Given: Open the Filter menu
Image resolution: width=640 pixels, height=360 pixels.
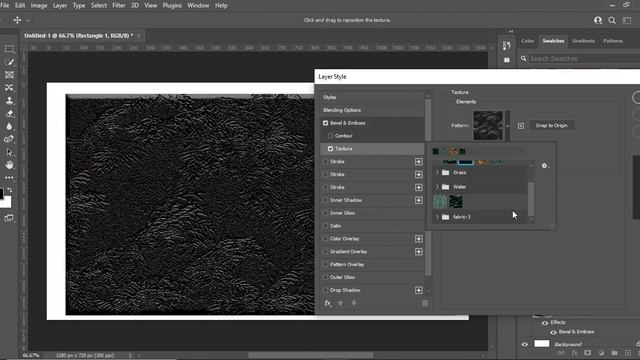Looking at the screenshot, I should (119, 6).
